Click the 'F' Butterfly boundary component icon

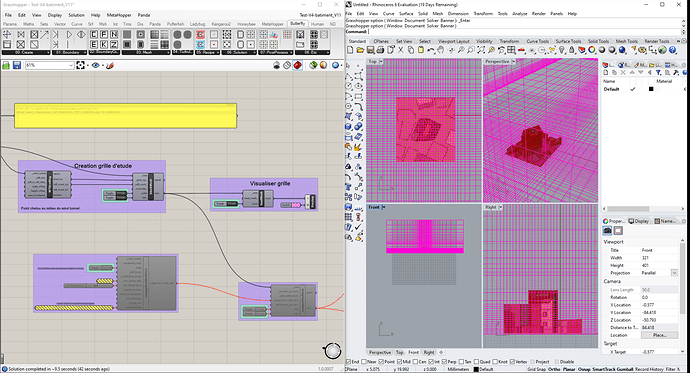(x=104, y=34)
